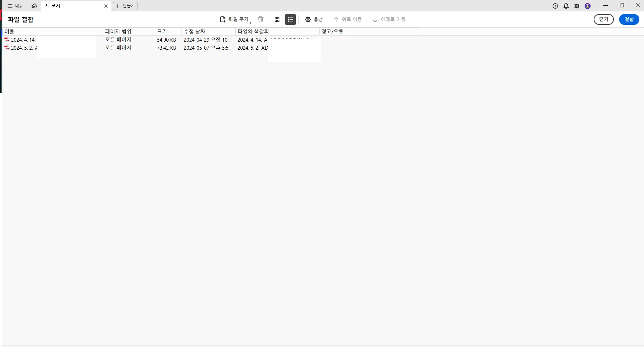The height and width of the screenshot is (363, 644).
Task: Click the 닫기 close button
Action: [x=603, y=19]
